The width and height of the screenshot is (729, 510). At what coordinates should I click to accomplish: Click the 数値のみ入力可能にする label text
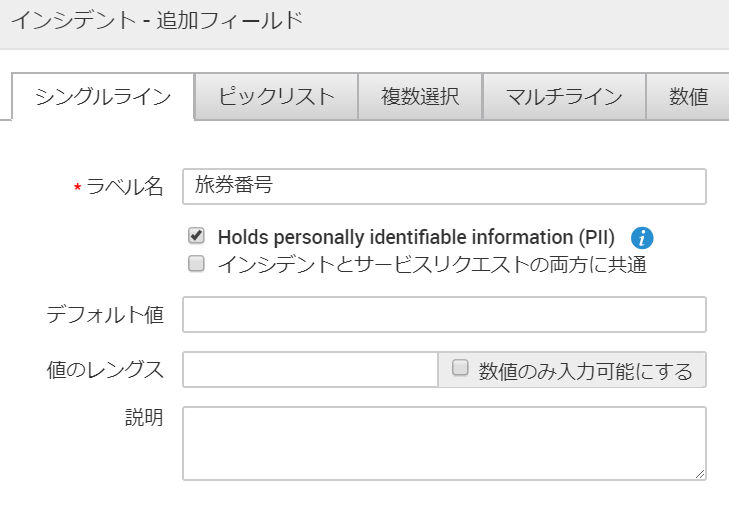click(586, 371)
